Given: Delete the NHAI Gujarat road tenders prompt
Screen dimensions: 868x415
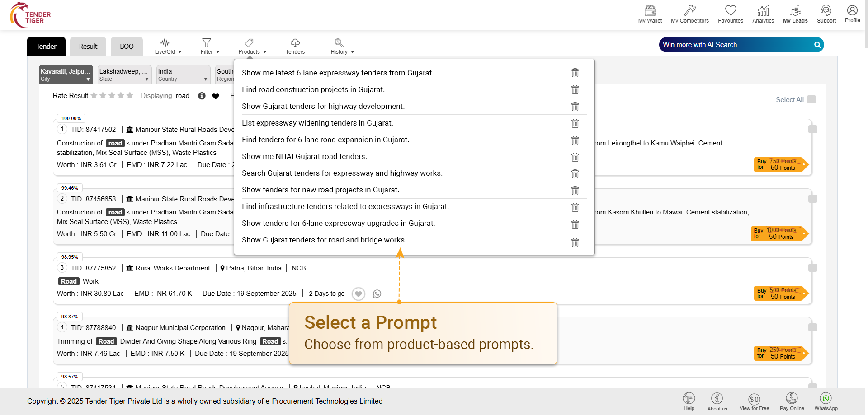Looking at the screenshot, I should coord(575,157).
